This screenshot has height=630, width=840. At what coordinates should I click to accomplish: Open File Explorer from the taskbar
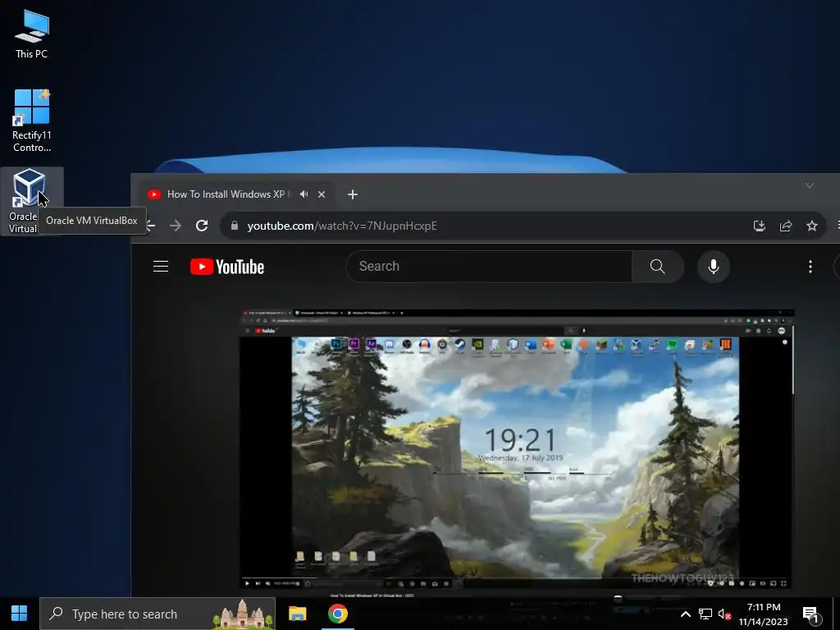click(x=297, y=614)
